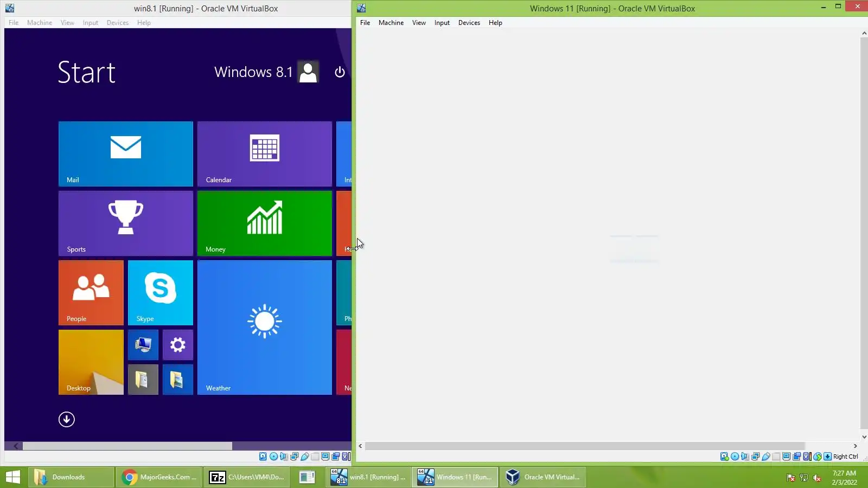The height and width of the screenshot is (488, 868).
Task: Switch to 7-Zip window on taskbar
Action: (x=247, y=477)
